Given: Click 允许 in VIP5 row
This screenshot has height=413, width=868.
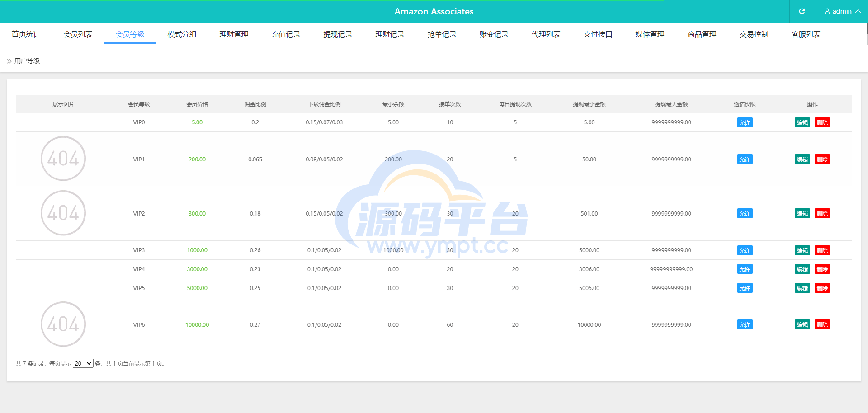Looking at the screenshot, I should [x=745, y=288].
